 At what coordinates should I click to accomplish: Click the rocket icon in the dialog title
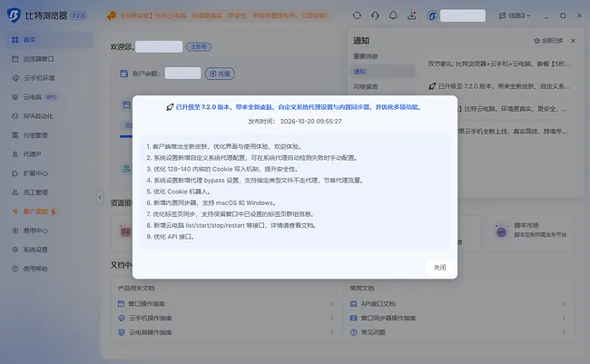[x=170, y=107]
